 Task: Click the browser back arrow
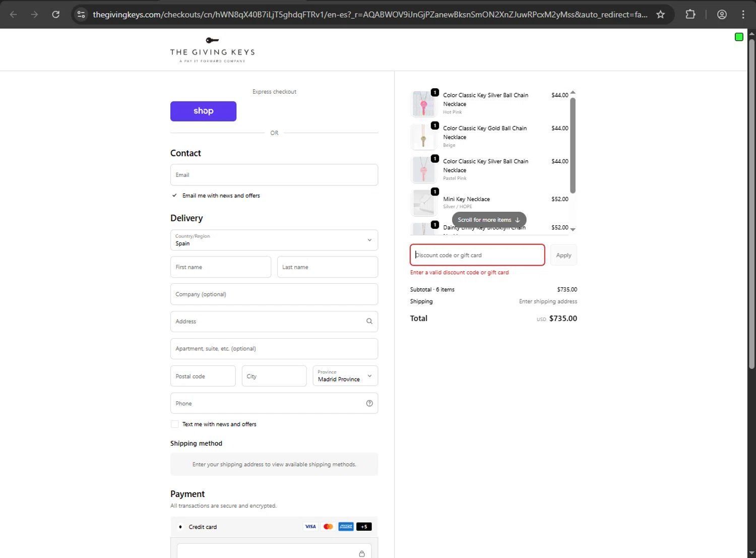(x=14, y=14)
